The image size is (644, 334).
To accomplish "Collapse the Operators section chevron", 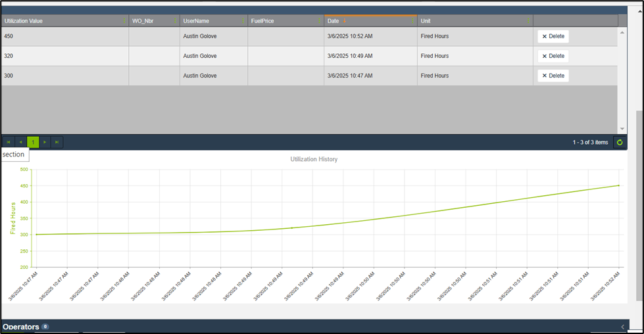I will coord(623,327).
